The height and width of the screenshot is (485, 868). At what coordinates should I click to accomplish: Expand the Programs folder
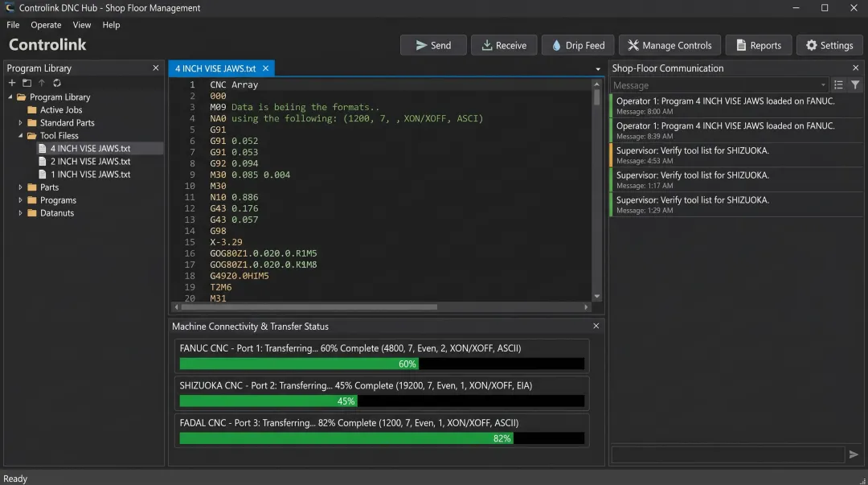pos(19,199)
